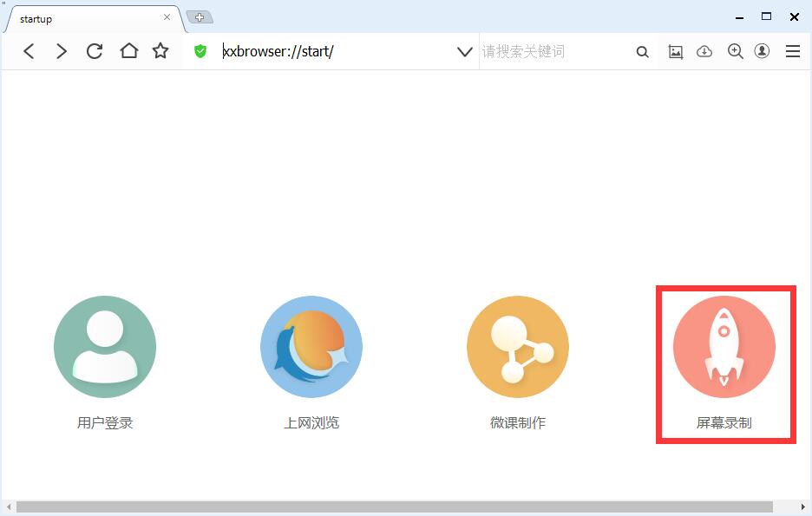Click the zoom-in magnifier icon
This screenshot has height=516, width=812.
(735, 52)
